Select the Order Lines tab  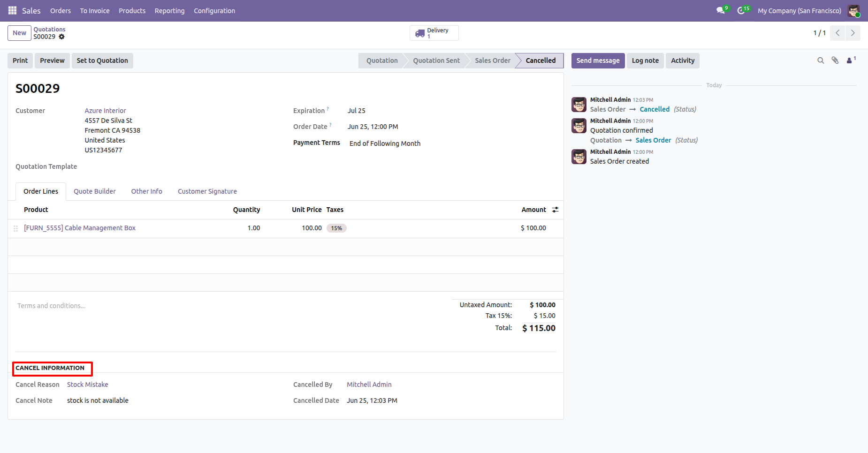pos(41,191)
